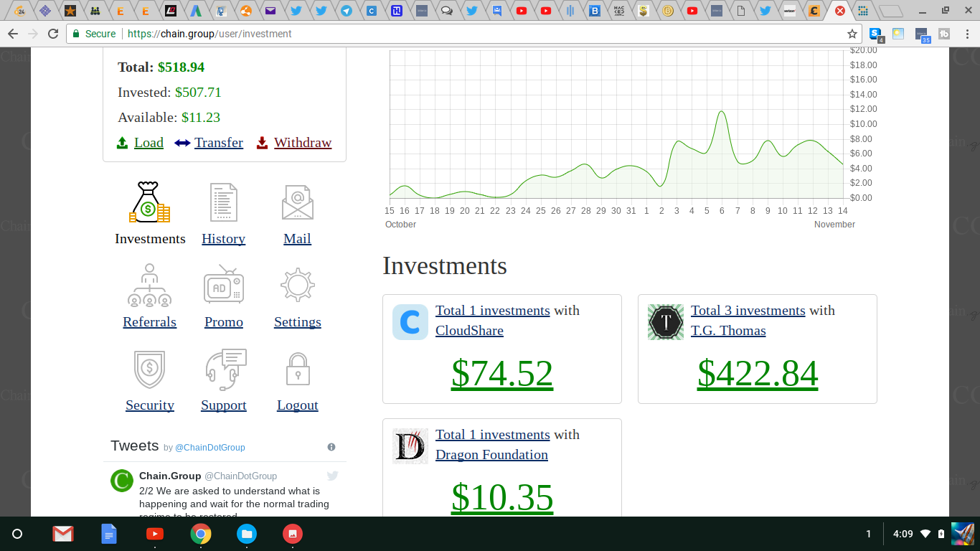Viewport: 980px width, 551px height.
Task: Open Gmail from the shelf
Action: (63, 534)
